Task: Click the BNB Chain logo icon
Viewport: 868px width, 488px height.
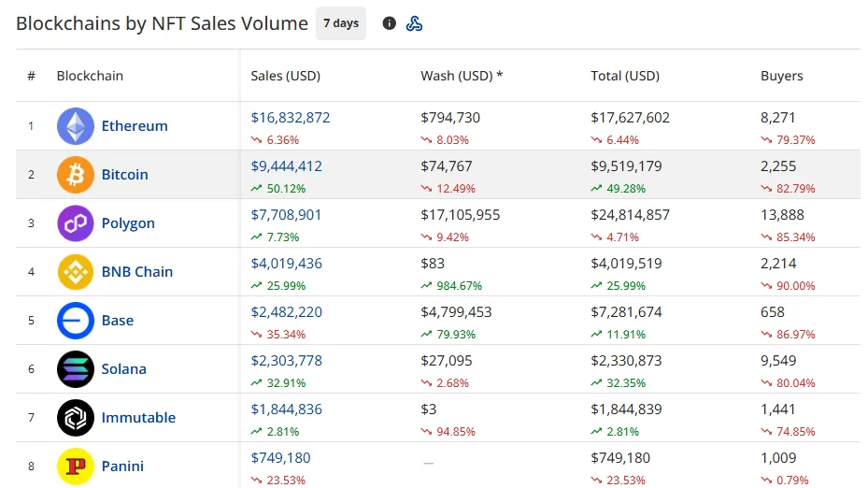Action: coord(76,272)
